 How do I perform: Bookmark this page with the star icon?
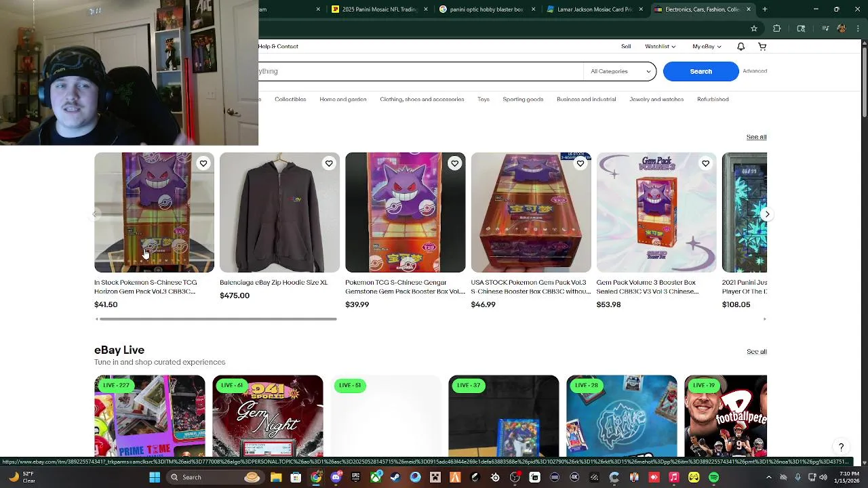(753, 28)
